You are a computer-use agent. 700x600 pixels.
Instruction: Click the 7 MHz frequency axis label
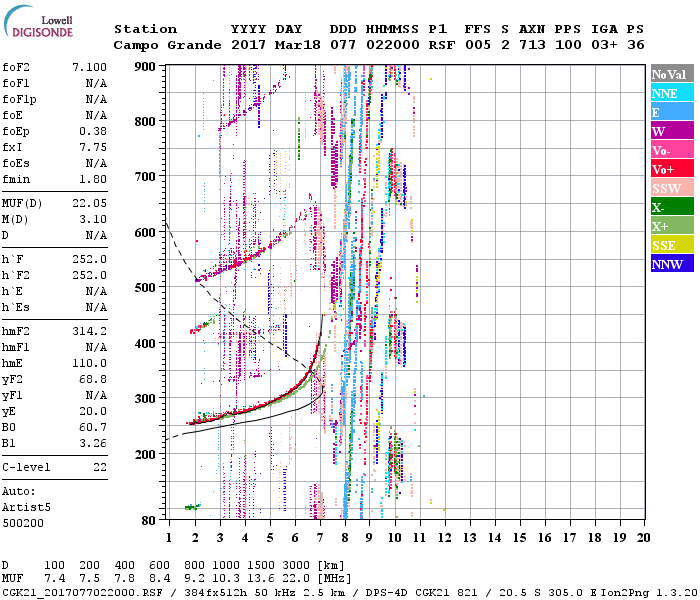320,538
